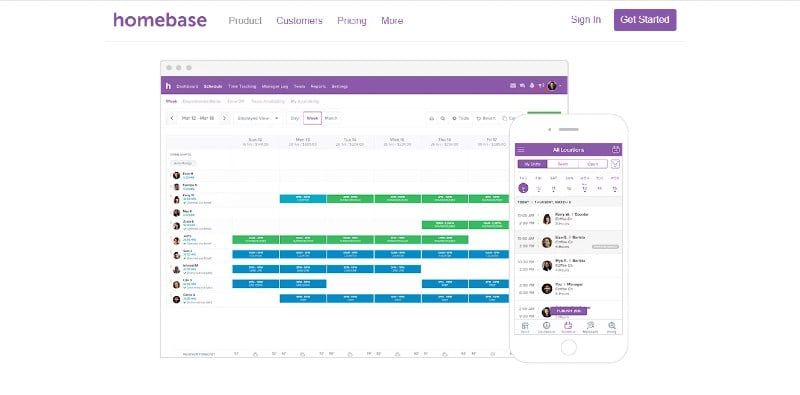Click the phone's round home button

(568, 348)
